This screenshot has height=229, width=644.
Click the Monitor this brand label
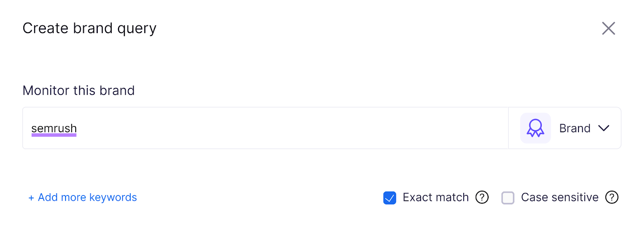(78, 91)
